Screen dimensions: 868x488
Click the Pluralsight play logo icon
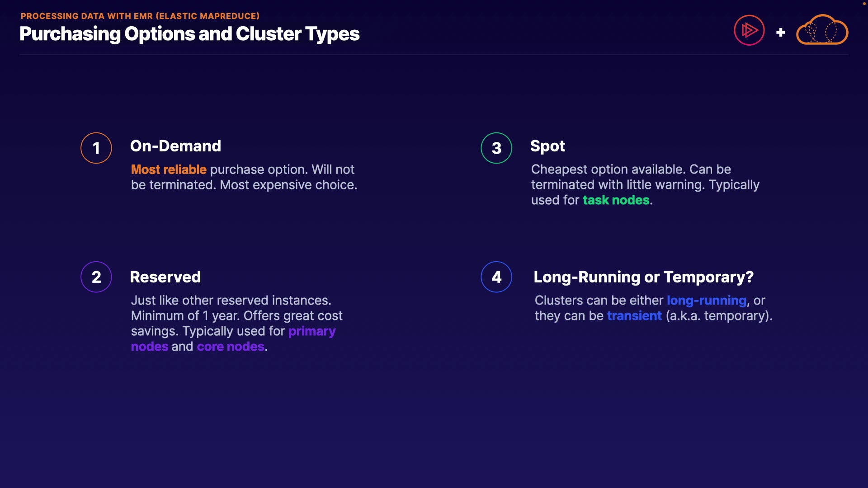click(x=749, y=30)
